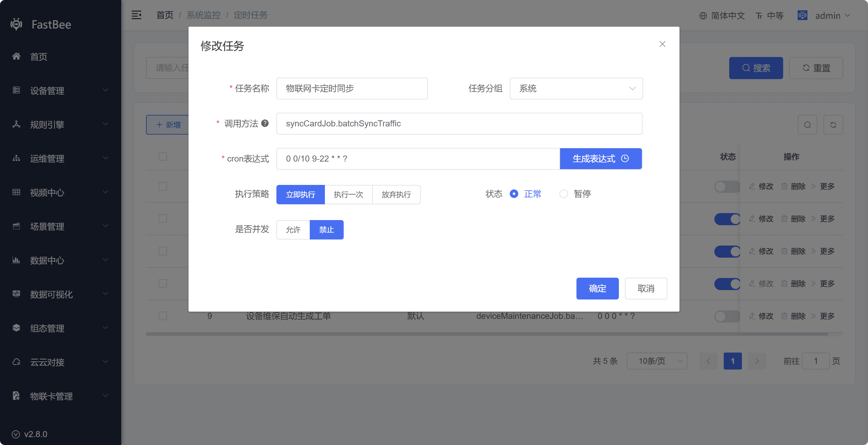Select the 正常 status radio button
Screen dimensions: 868x445
[514, 193]
